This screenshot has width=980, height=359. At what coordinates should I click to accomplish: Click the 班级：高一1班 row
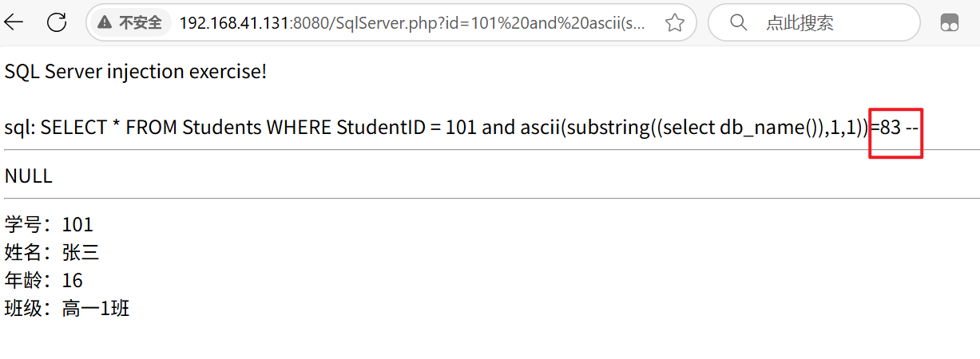(67, 309)
